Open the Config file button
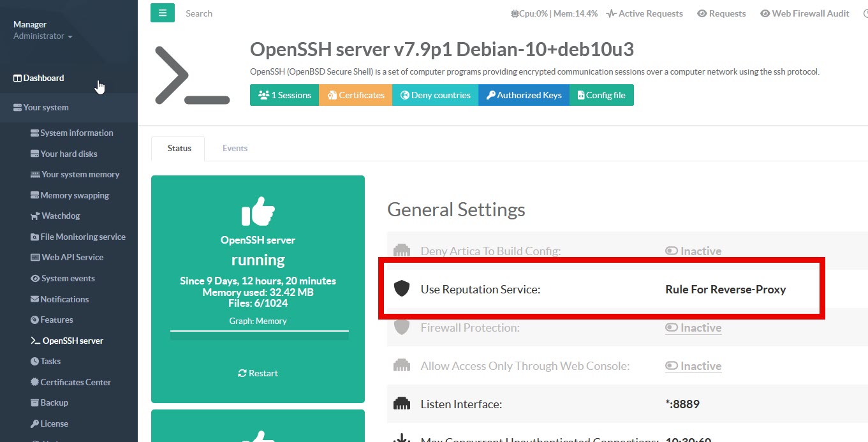 click(601, 95)
